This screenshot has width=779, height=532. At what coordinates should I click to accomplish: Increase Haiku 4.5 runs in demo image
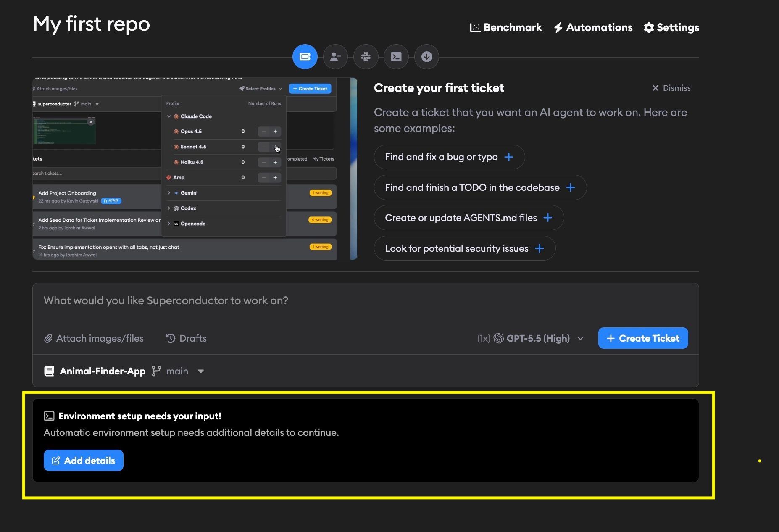pos(275,162)
